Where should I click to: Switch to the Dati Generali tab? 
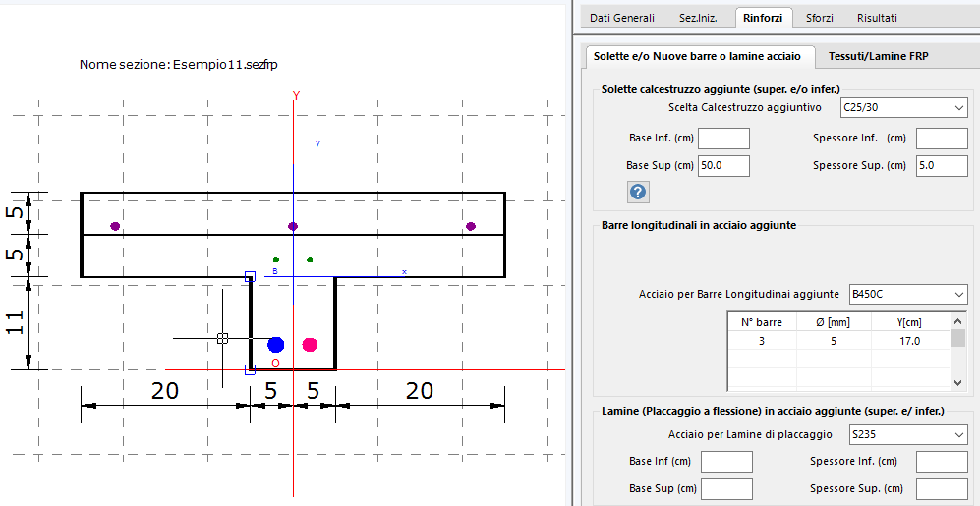(x=622, y=18)
